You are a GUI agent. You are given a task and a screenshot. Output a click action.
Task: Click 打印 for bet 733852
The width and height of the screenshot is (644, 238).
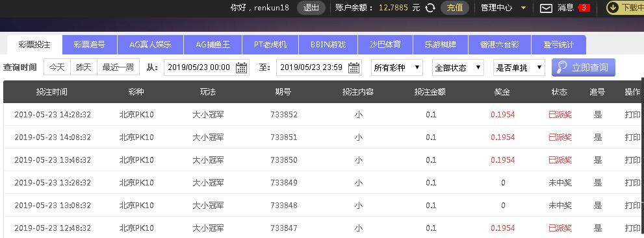tap(632, 115)
